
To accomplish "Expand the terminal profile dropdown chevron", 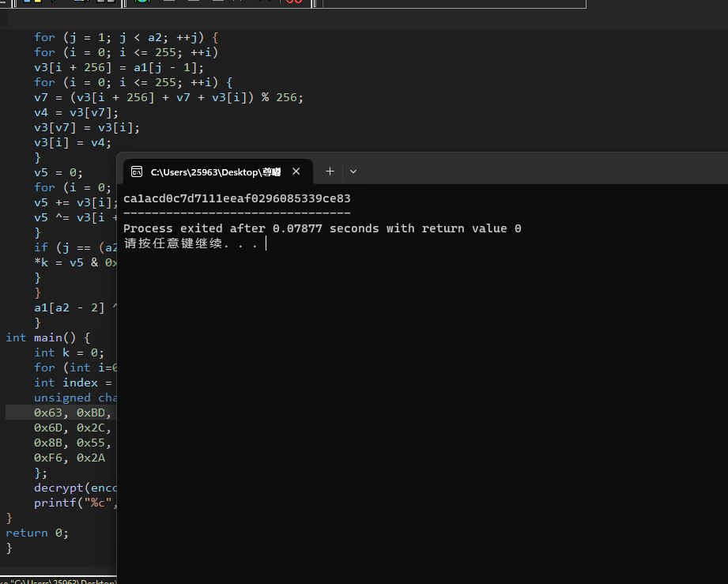I will pos(353,171).
